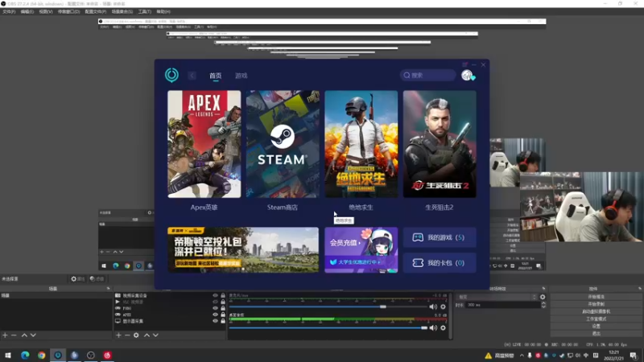Go back with the booster arrow button
Screen dimensions: 644x362
coord(192,76)
